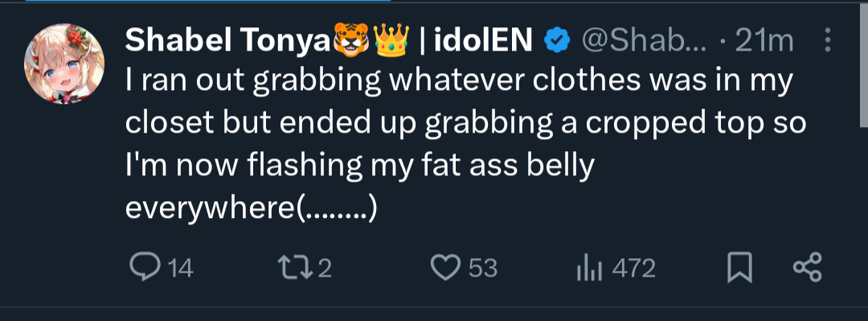
Task: Open the profile via the Shabel Tonya name
Action: click(x=228, y=40)
